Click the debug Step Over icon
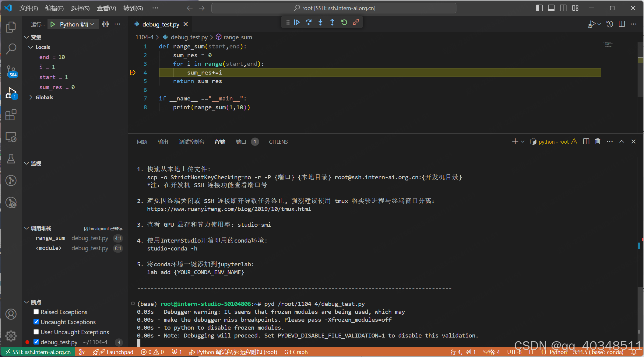 click(308, 22)
